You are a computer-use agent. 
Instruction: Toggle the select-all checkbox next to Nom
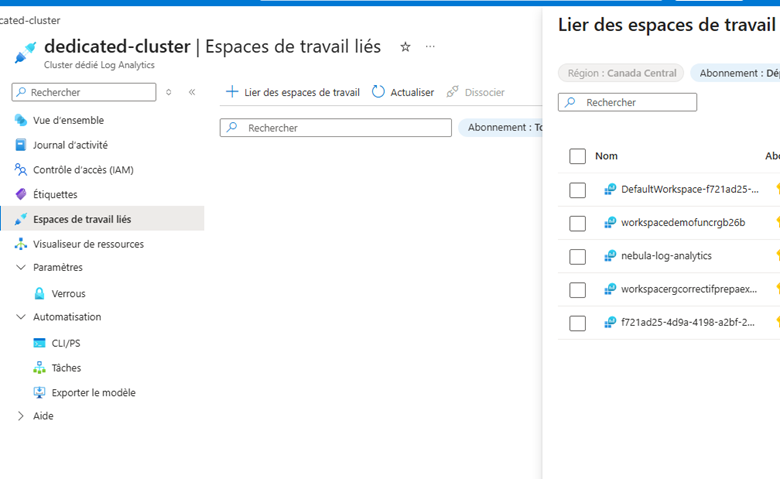coord(577,156)
